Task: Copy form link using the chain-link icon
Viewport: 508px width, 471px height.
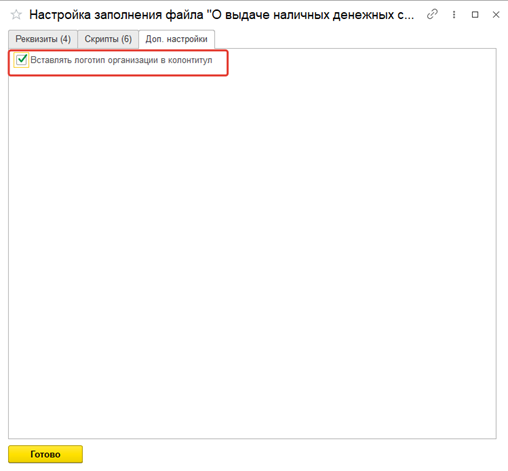Action: (432, 14)
